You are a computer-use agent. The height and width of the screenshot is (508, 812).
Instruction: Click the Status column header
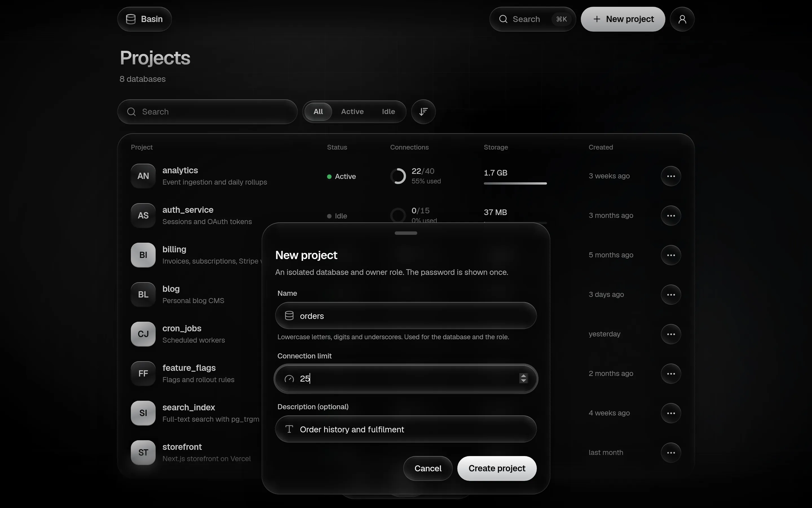pos(337,147)
